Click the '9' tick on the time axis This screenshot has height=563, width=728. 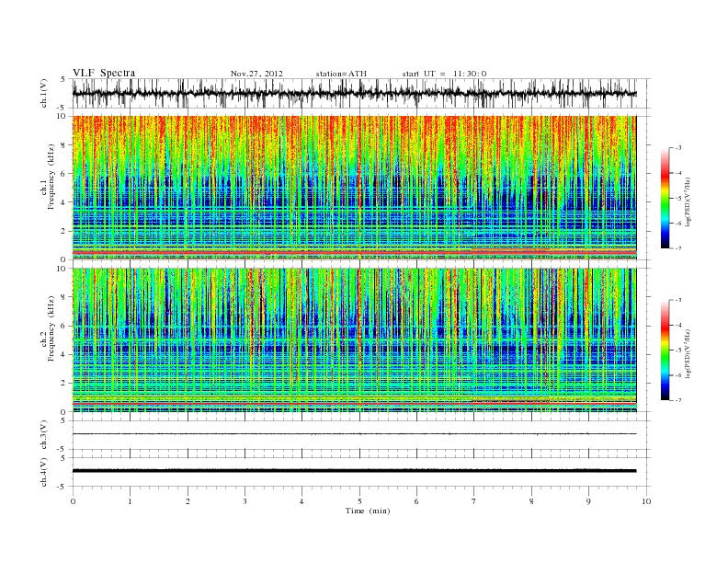click(588, 501)
